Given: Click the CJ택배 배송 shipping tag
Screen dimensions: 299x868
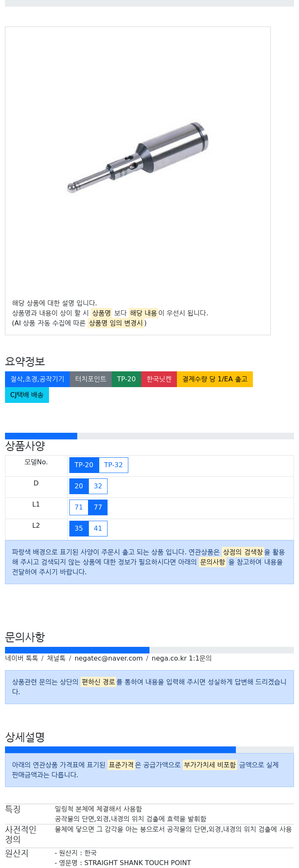Looking at the screenshot, I should (x=27, y=395).
